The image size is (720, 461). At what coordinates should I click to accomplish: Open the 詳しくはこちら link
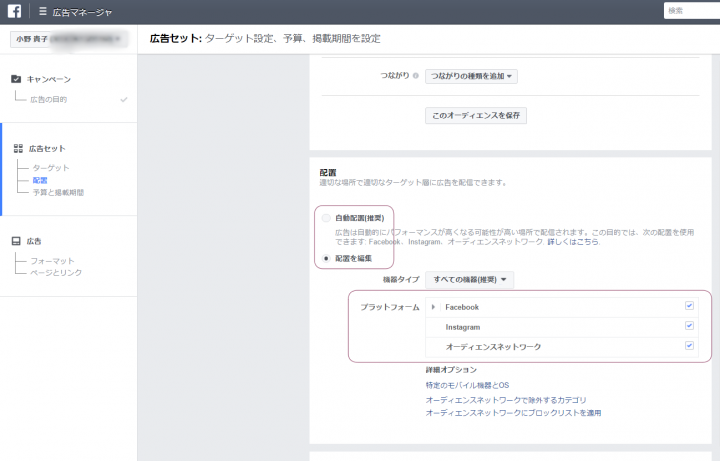pyautogui.click(x=573, y=242)
